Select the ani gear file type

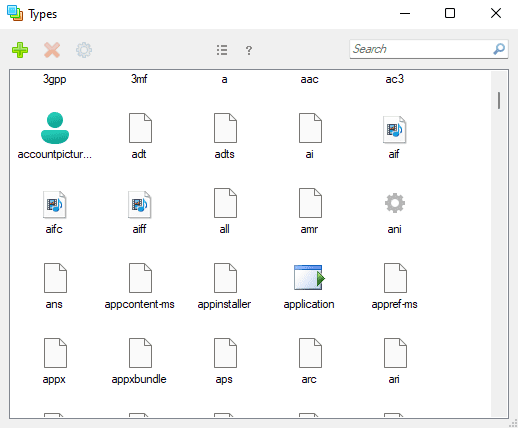[x=395, y=203]
